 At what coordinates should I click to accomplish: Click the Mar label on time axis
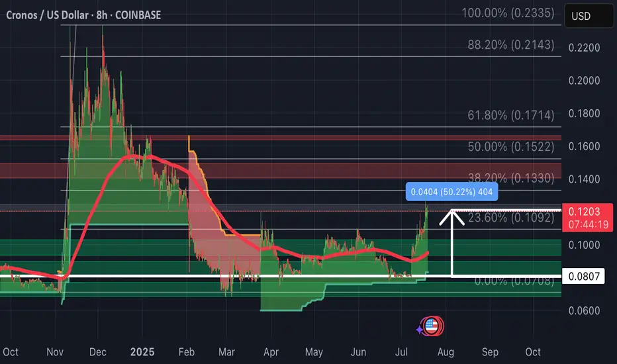(226, 352)
